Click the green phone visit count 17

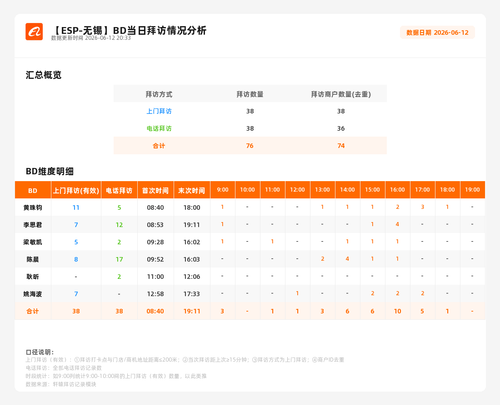click(119, 259)
